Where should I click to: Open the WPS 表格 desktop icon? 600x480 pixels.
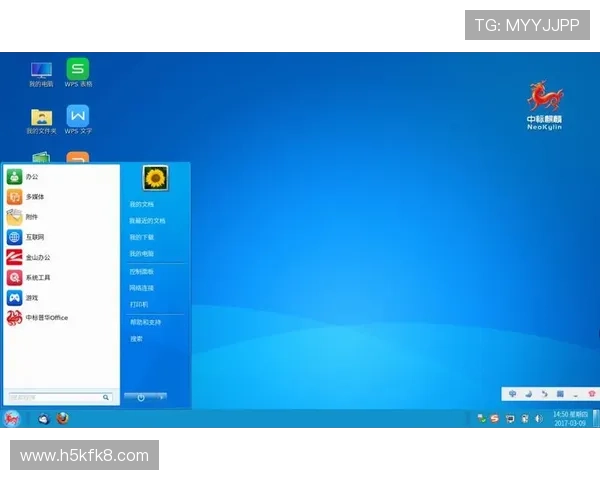(78, 70)
